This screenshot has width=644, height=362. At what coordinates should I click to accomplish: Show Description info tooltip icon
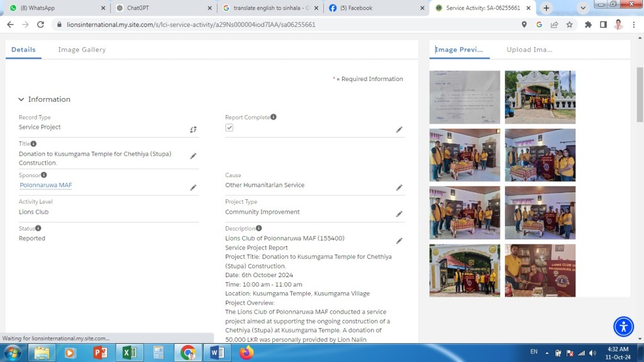tap(258, 228)
